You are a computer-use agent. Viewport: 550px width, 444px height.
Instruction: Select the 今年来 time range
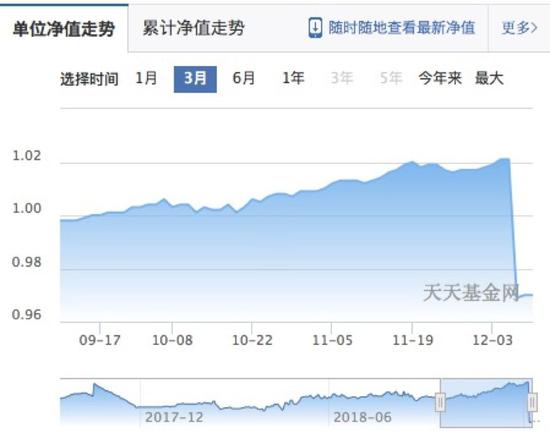[x=440, y=78]
